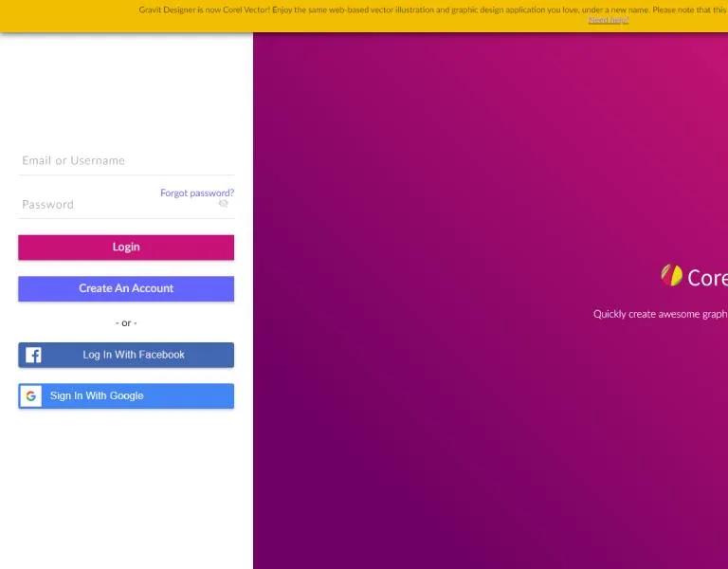Click the Corel Vector logo icon
The height and width of the screenshot is (569, 728).
tap(672, 275)
